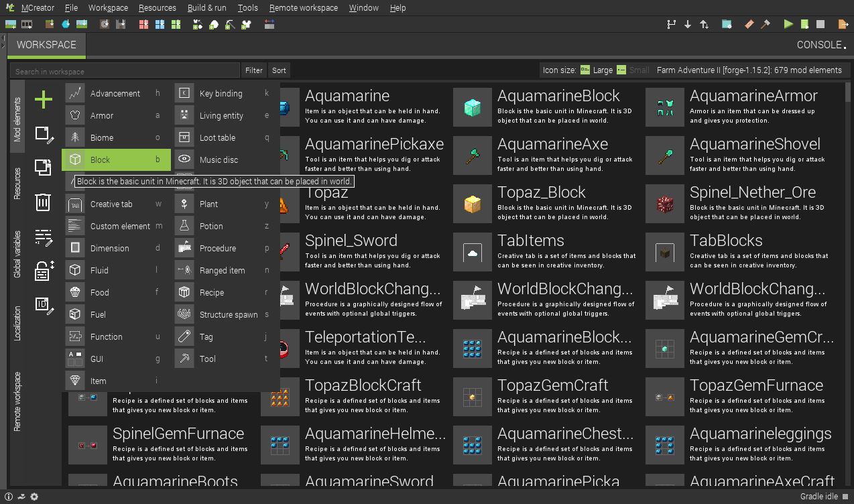Switch to the Localization side tab
This screenshot has height=504, width=854.
click(18, 324)
